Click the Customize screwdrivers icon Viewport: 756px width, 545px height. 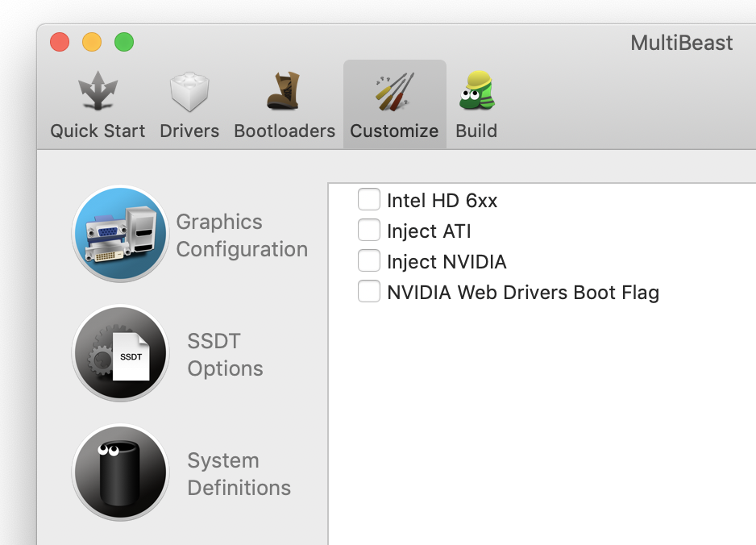coord(394,92)
